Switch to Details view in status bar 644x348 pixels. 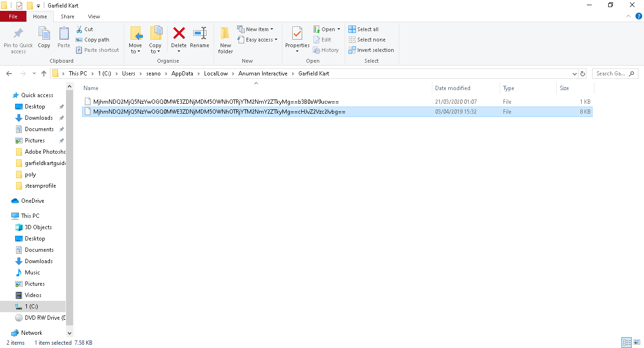coord(627,343)
